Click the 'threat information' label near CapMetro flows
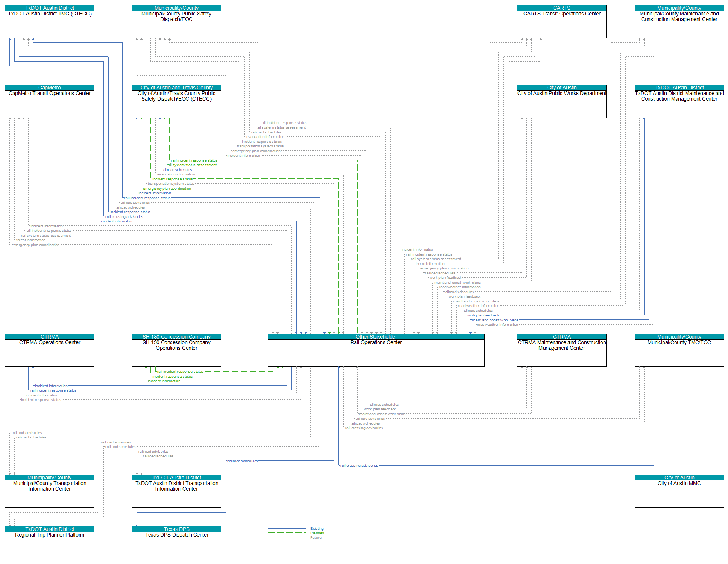The width and height of the screenshot is (728, 564). pos(30,240)
